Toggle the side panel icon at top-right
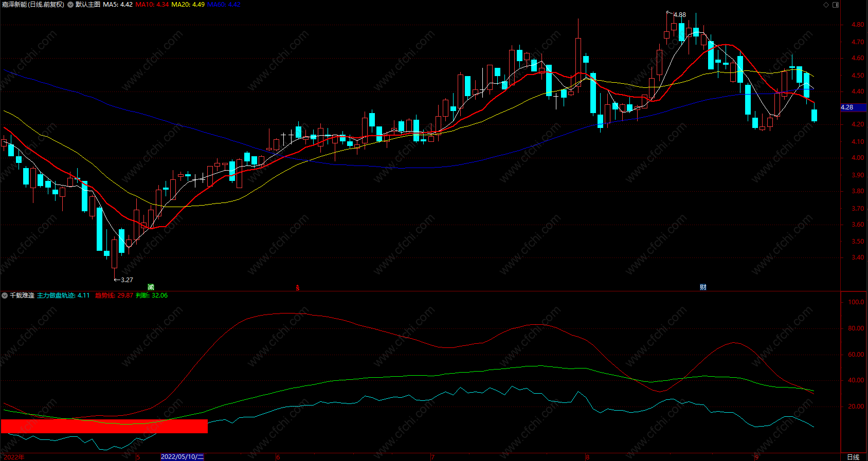868x461 pixels. tap(836, 5)
